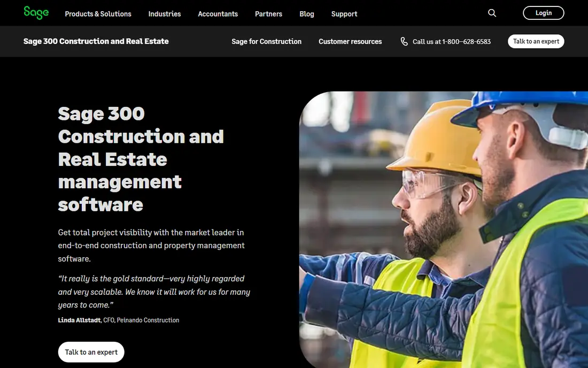Click Talk to an expert in subheader
Screen dimensions: 588x368
pos(536,41)
